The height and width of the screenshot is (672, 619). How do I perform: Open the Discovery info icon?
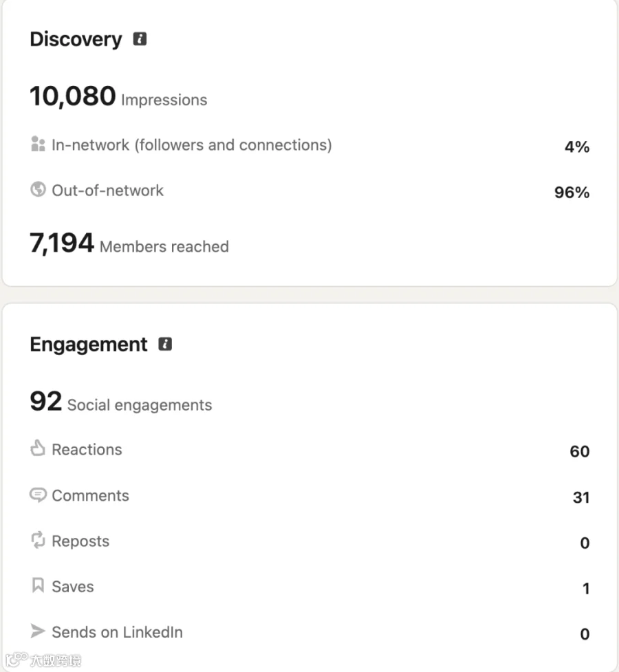[x=140, y=39]
